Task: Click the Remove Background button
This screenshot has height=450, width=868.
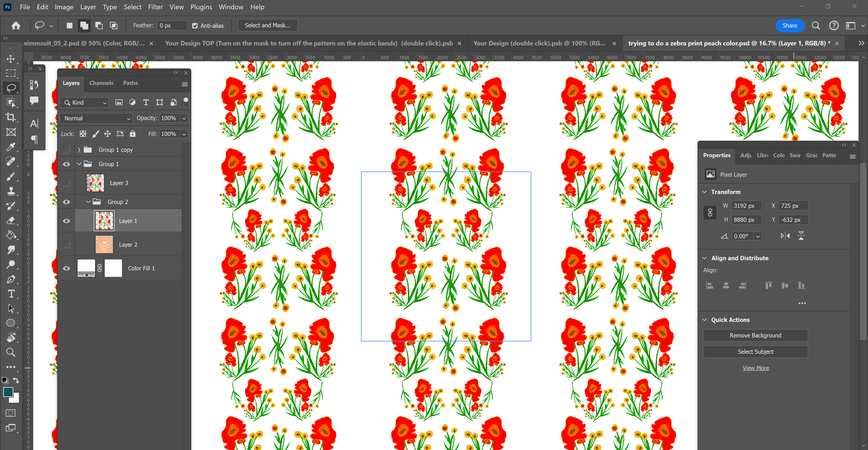Action: [x=755, y=336]
